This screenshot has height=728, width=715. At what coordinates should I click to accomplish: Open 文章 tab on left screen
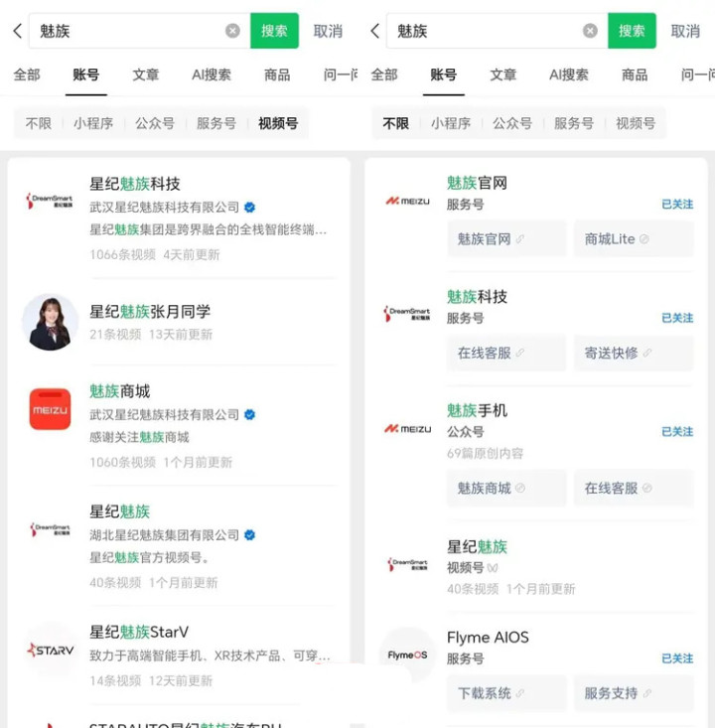click(146, 74)
